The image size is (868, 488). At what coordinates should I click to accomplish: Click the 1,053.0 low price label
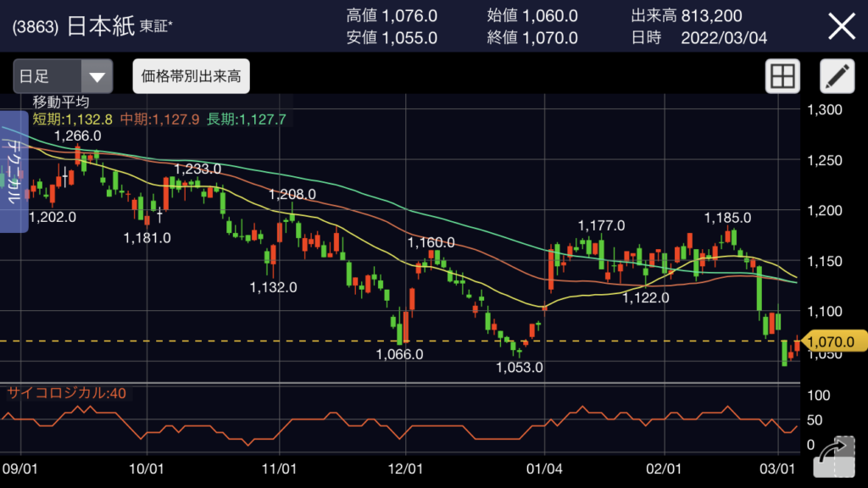click(520, 368)
